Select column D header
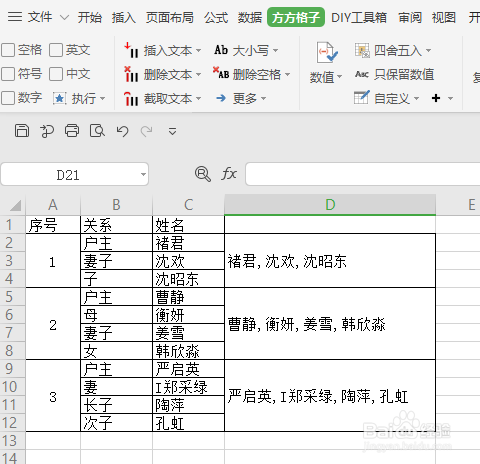The image size is (480, 464). pyautogui.click(x=330, y=205)
